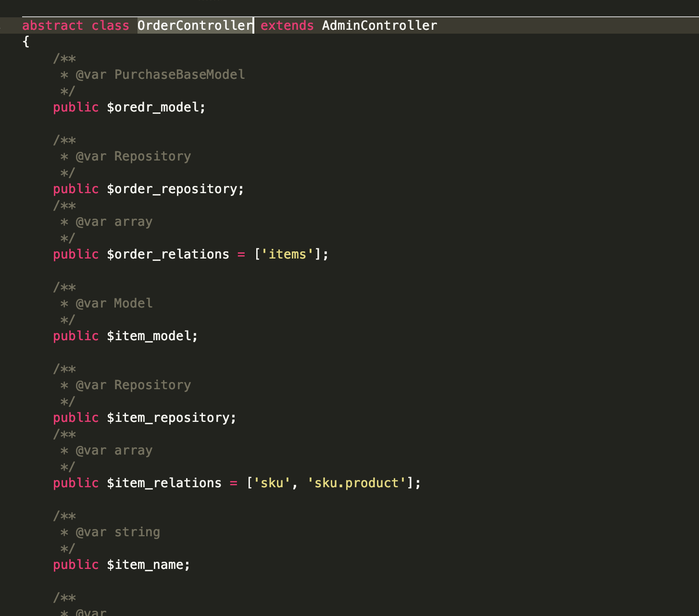Click the $order_repository property declaration

[x=175, y=189]
